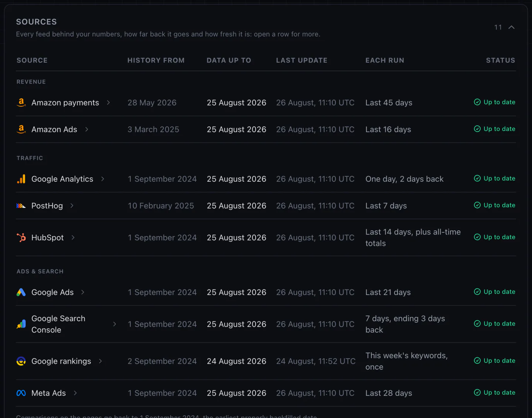
Task: Click the Google Analytics status check icon
Action: tap(477, 178)
